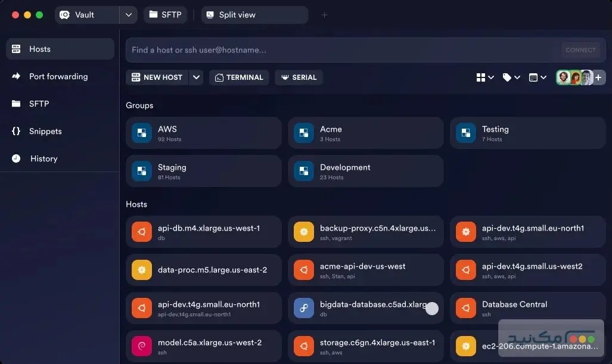The width and height of the screenshot is (612, 364).
Task: Click the Terminal button
Action: click(x=239, y=77)
